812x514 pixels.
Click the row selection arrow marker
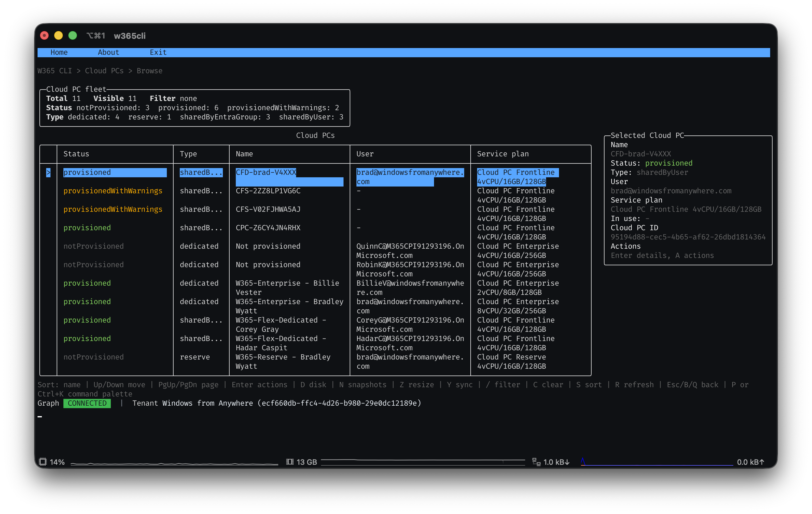[48, 173]
